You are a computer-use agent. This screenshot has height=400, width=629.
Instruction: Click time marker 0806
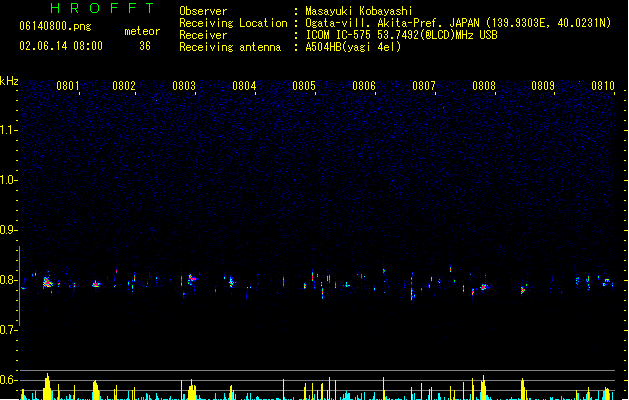[x=364, y=86]
